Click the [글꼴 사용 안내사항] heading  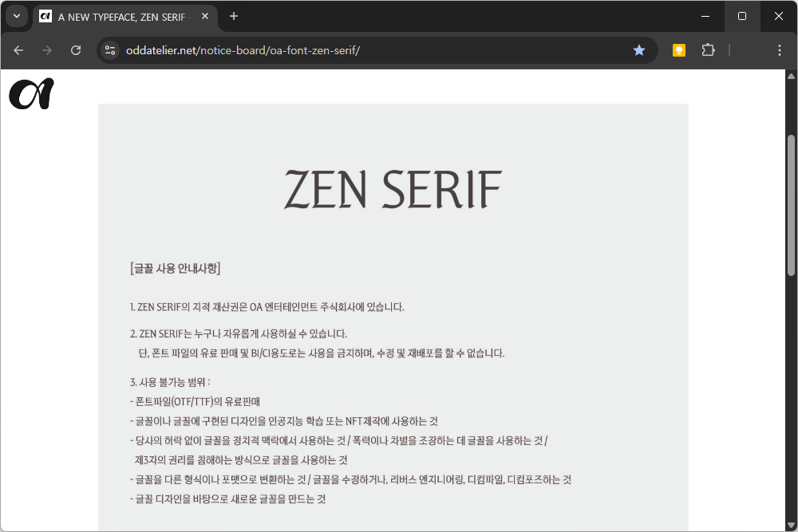tap(176, 268)
